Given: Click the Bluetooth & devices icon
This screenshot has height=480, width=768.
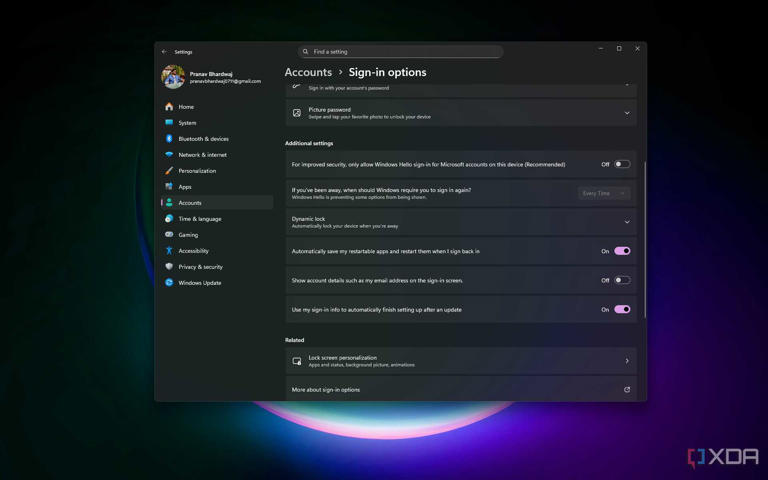Looking at the screenshot, I should (x=169, y=139).
